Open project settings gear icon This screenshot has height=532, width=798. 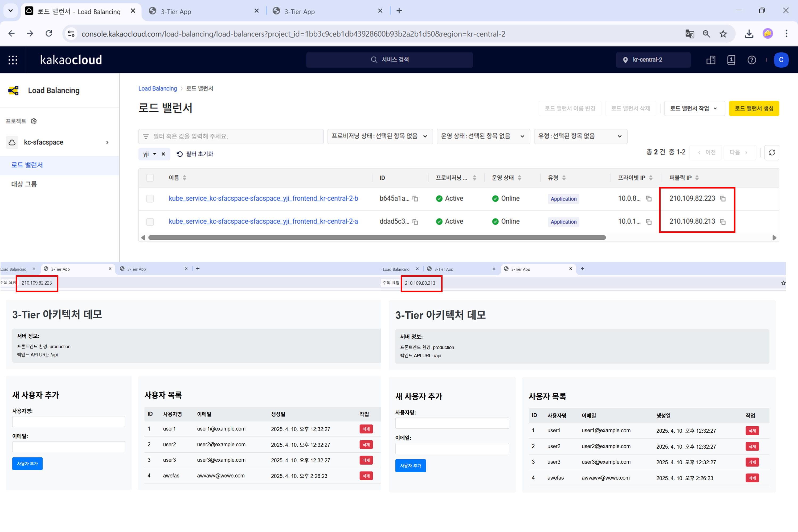(34, 121)
